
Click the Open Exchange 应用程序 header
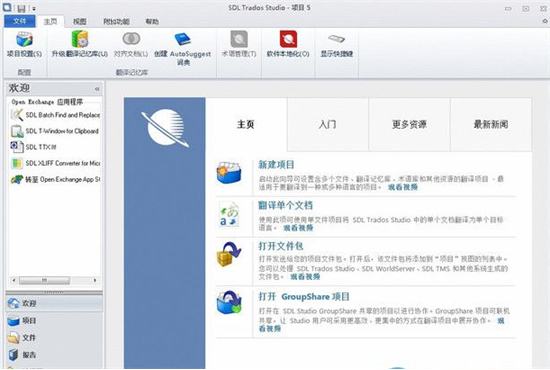47,102
